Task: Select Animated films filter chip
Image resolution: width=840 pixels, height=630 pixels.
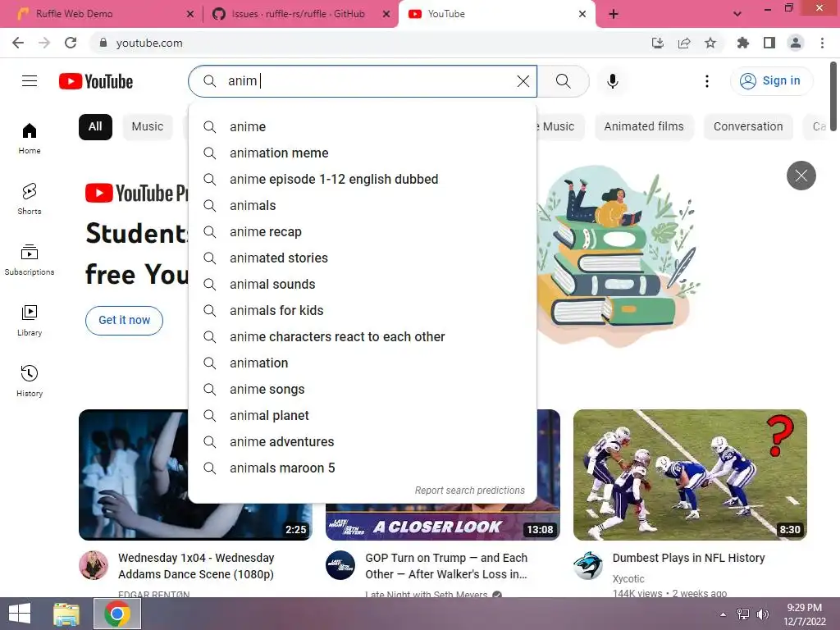Action: pos(644,127)
